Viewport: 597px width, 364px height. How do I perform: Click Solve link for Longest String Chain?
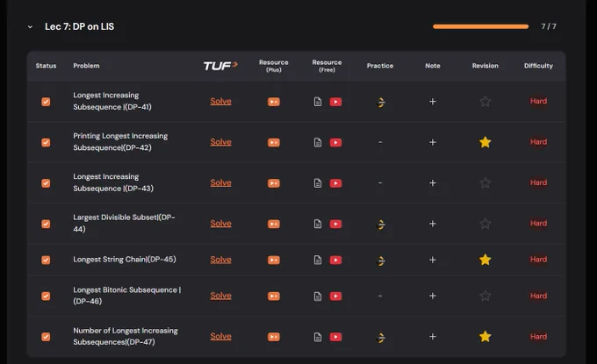(221, 260)
